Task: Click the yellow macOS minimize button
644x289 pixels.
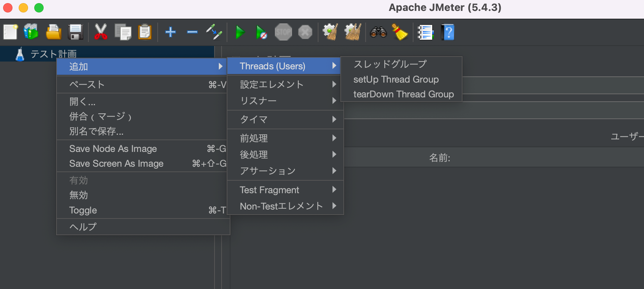Action: (x=23, y=8)
